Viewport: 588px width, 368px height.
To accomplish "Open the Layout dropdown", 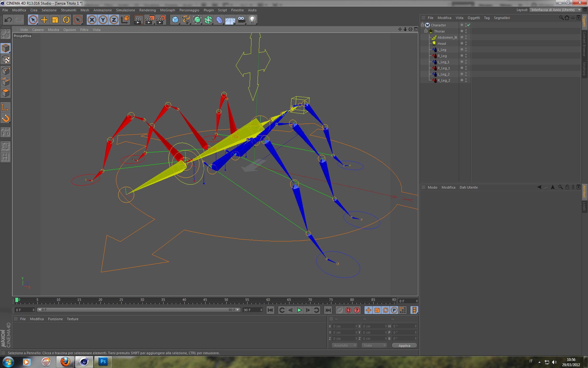I will click(555, 10).
